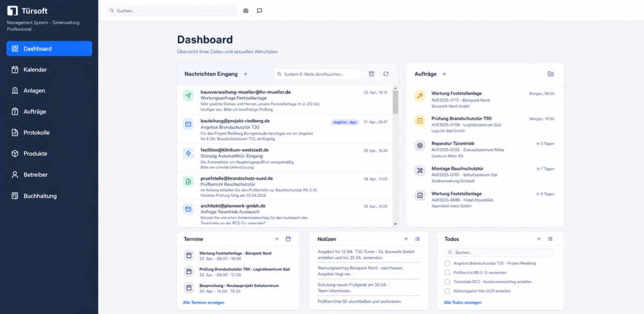Image resolution: width=644 pixels, height=314 pixels.
Task: Open Wartungsanfrage Feststellanlage message
Action: point(285,99)
